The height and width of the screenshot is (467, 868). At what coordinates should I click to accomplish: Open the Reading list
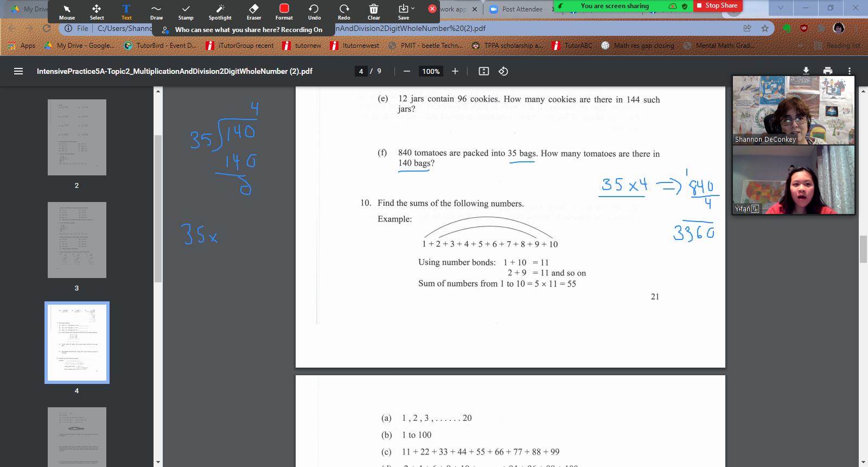pyautogui.click(x=837, y=46)
